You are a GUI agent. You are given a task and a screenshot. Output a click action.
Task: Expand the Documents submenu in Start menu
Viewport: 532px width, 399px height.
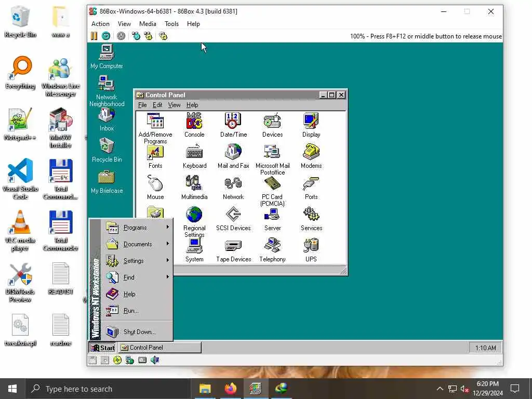137,244
